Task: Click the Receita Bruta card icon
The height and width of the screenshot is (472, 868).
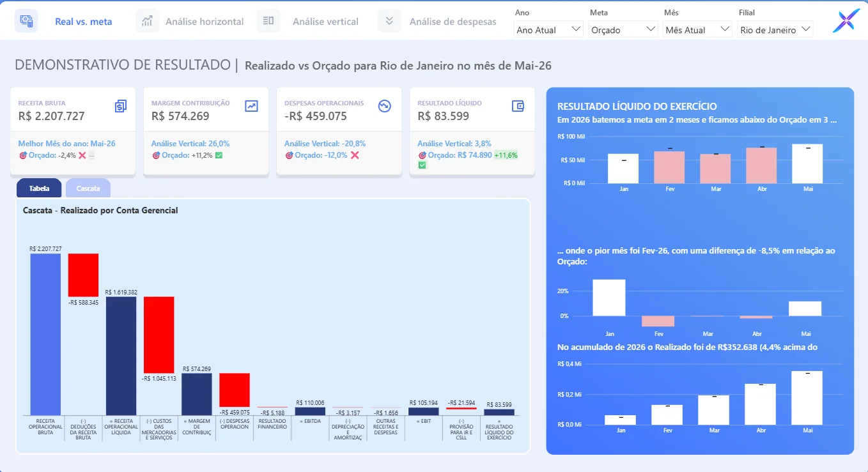Action: [121, 106]
